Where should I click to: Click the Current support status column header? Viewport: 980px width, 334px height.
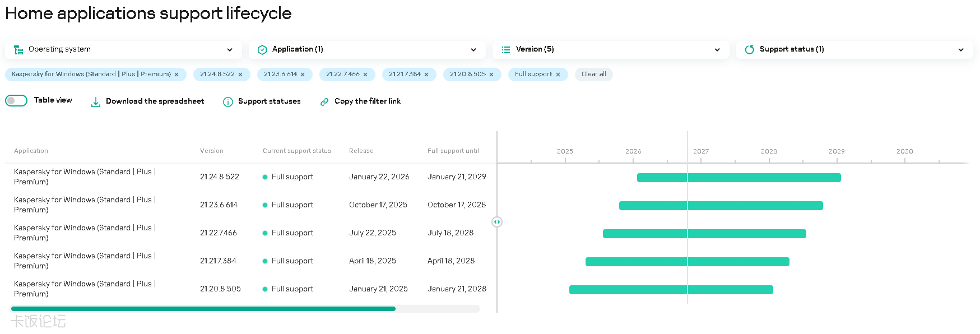coord(297,151)
